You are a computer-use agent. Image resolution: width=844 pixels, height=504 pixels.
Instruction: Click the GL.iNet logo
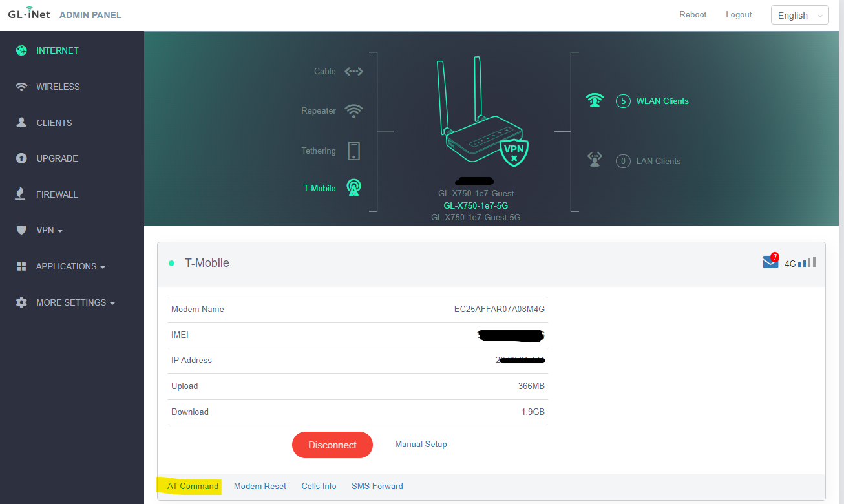pos(29,14)
